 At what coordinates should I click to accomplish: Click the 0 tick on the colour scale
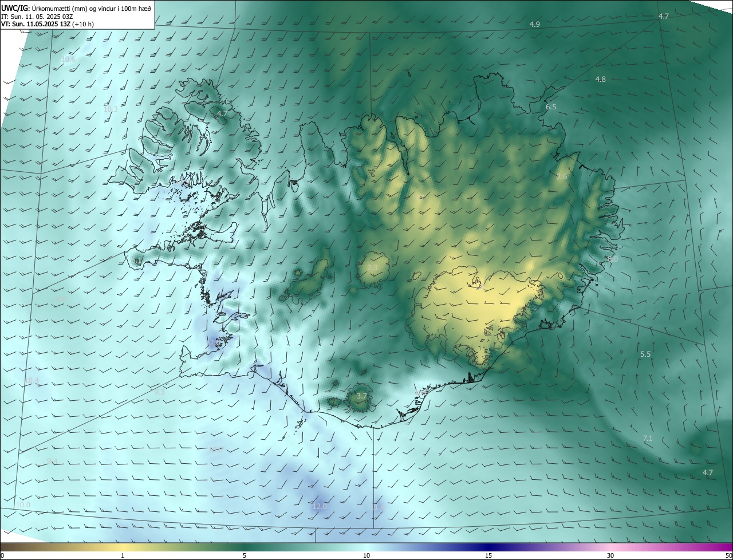pos(2,555)
